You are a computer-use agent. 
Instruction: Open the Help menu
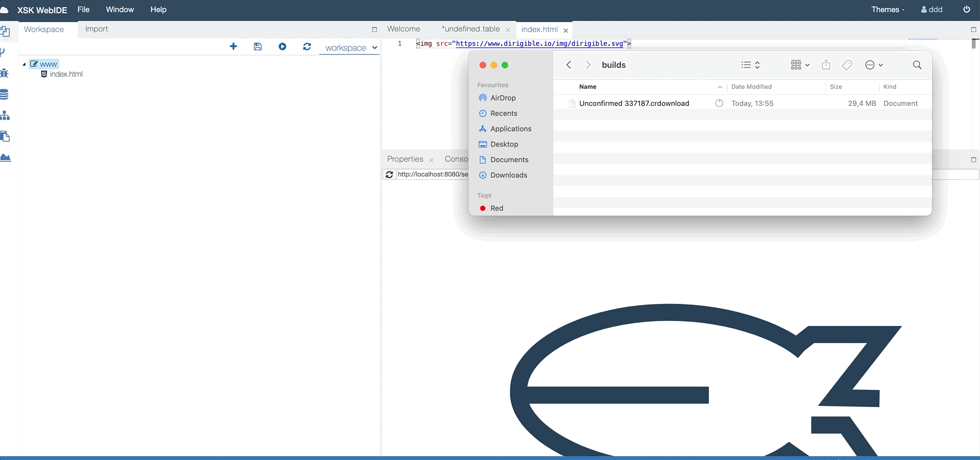point(158,9)
